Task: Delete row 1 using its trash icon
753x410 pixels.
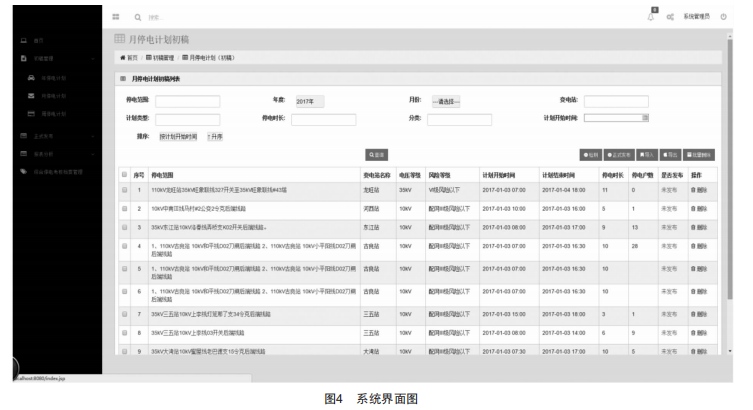Action: [699, 189]
